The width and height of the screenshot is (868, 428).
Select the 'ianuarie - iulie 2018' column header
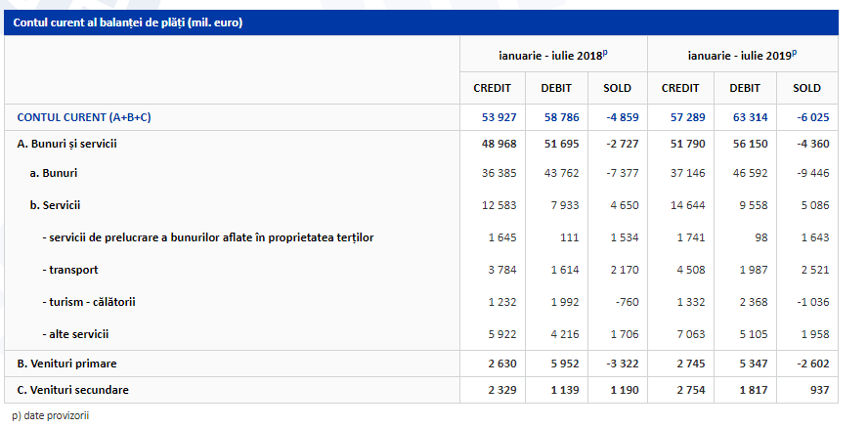[x=553, y=55]
